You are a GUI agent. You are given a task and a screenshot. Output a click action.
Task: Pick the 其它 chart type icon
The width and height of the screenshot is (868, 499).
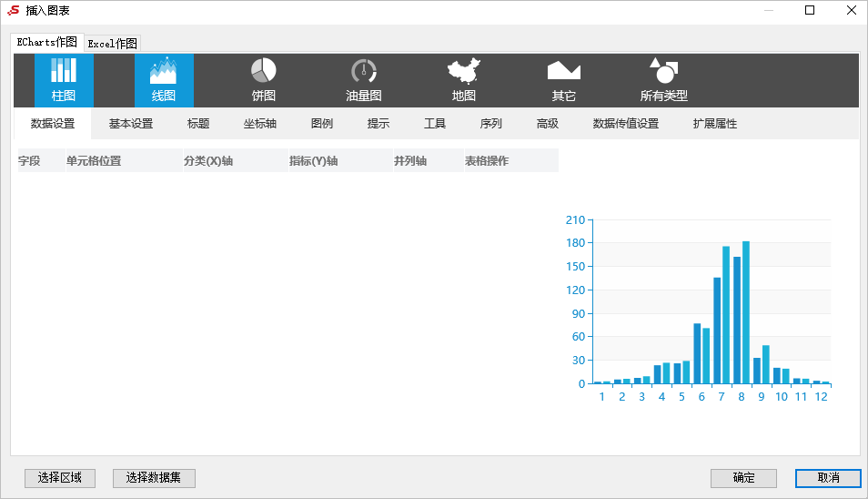(563, 80)
